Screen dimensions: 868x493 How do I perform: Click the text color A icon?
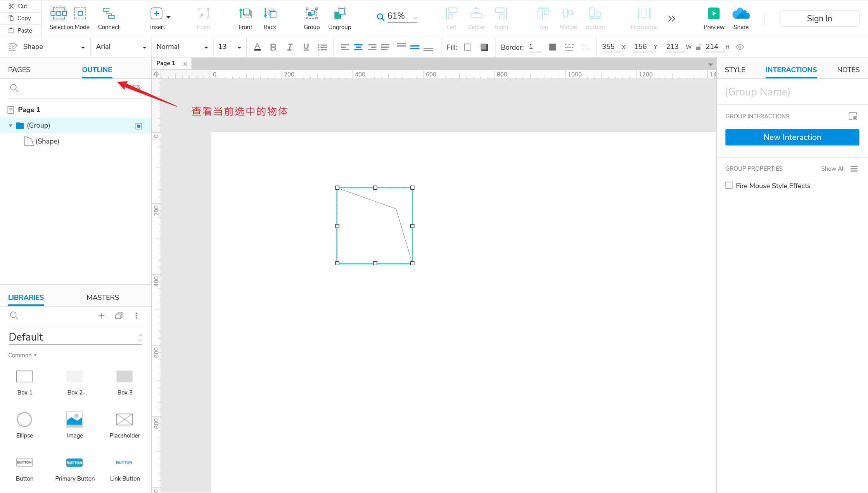257,47
